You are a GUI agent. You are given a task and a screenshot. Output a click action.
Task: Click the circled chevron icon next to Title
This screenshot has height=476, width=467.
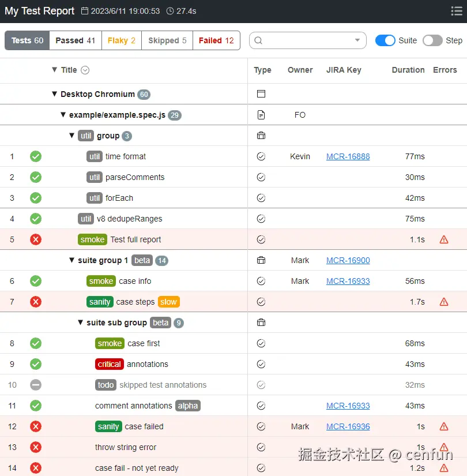click(85, 70)
